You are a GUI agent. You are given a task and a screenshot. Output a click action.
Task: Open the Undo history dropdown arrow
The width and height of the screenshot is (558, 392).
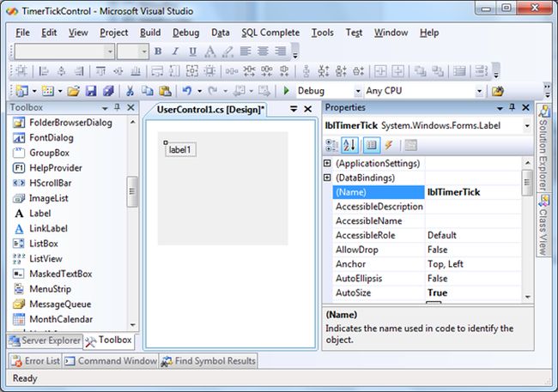[x=199, y=91]
